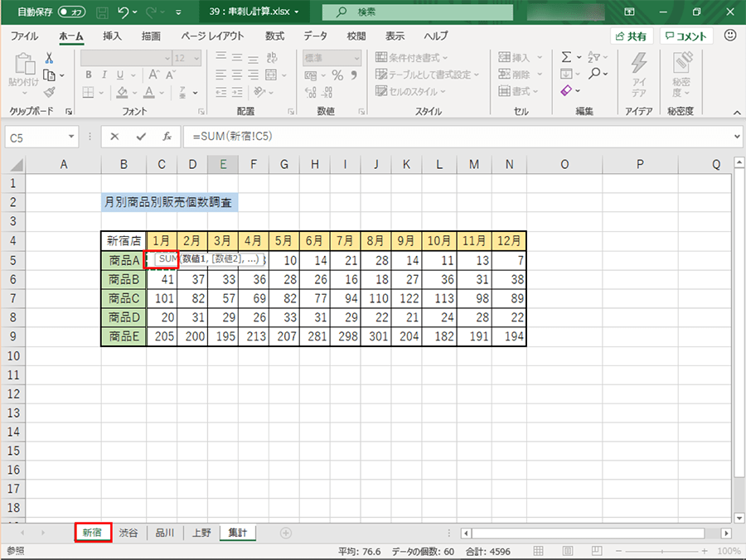Viewport: 746px width, 560px height.
Task: Click the format painter brush icon
Action: click(x=49, y=92)
